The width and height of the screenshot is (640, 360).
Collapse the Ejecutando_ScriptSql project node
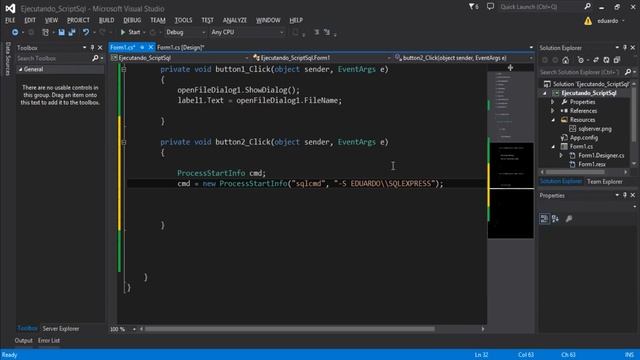pos(544,93)
